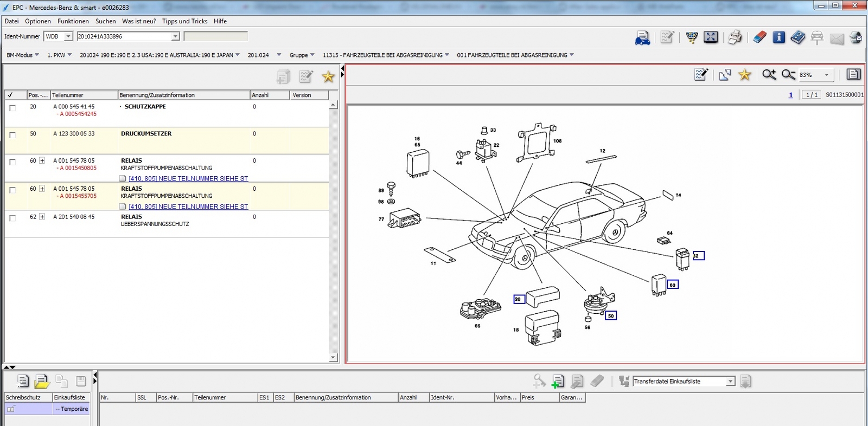The height and width of the screenshot is (426, 868).
Task: Click the empty field beside ident number
Action: [216, 36]
